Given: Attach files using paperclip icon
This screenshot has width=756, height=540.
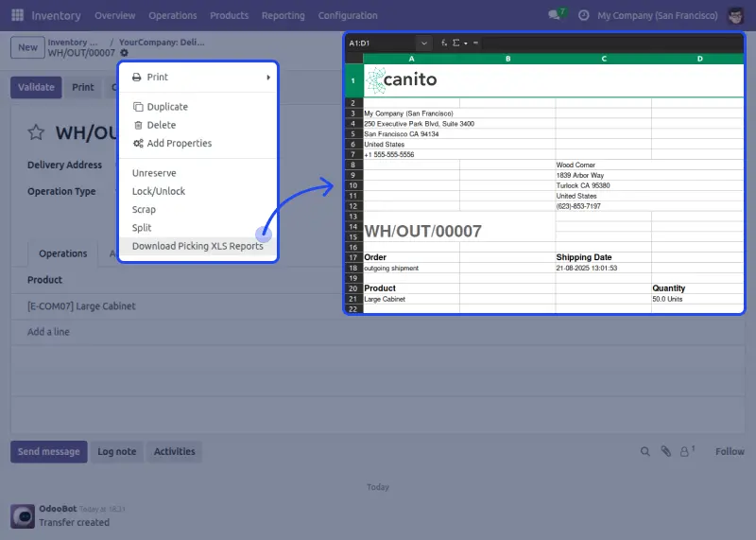Looking at the screenshot, I should click(x=666, y=451).
